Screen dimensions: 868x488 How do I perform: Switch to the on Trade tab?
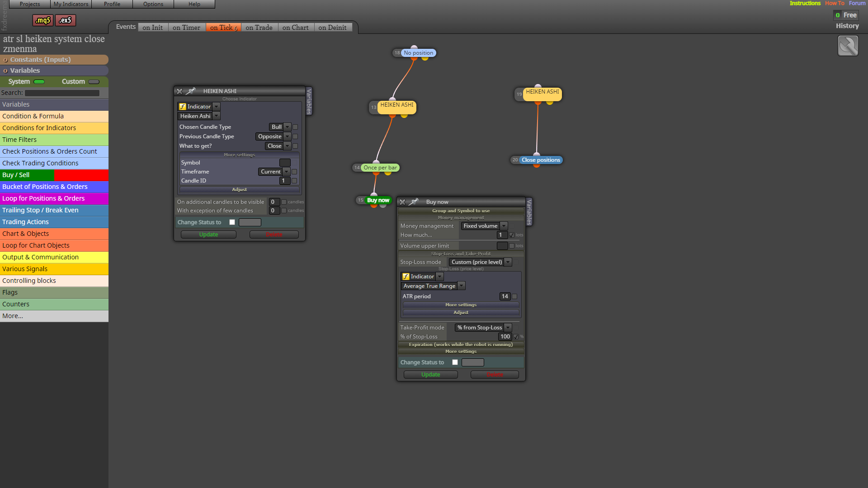[x=259, y=28]
